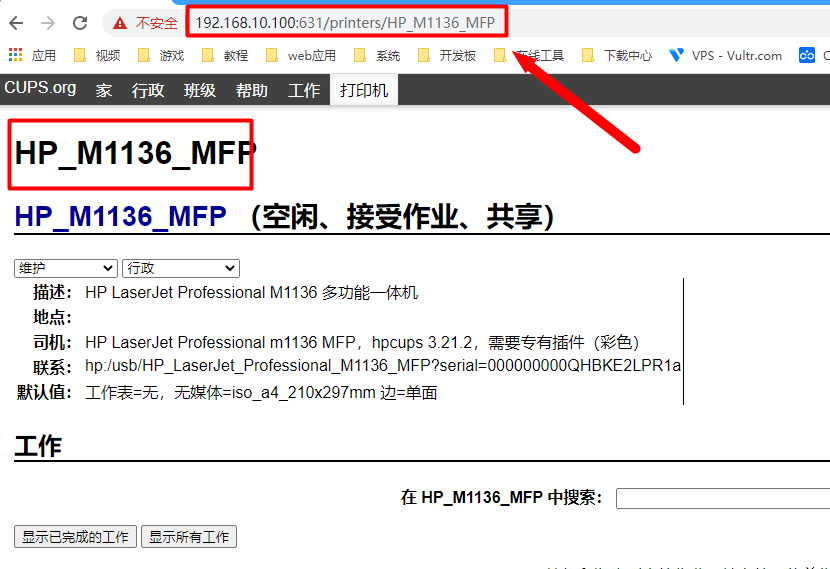Open the 开发板 bookmark folder
Screen dimensions: 830x569
[x=447, y=55]
